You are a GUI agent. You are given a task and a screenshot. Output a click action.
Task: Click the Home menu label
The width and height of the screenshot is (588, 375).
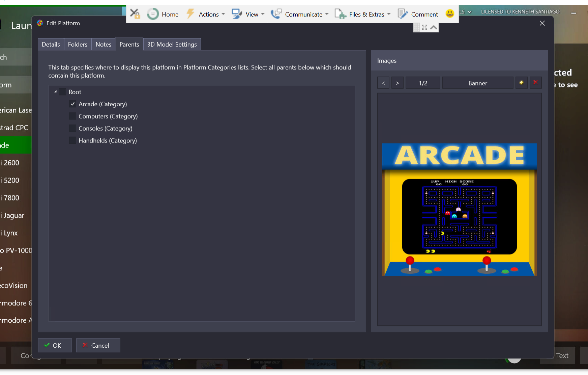[x=170, y=14]
